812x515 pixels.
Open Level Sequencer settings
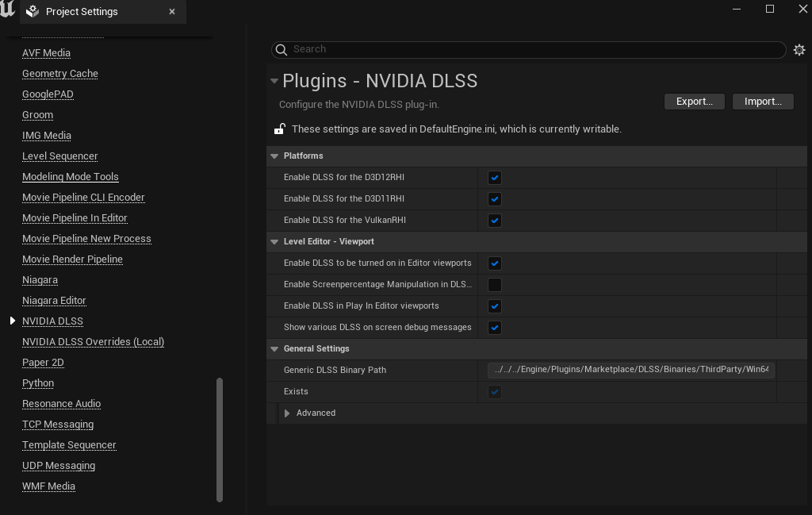coord(59,156)
